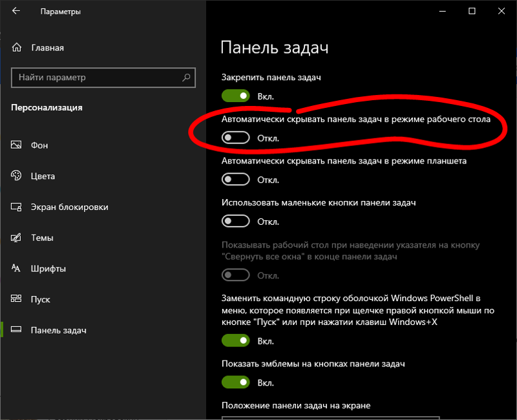This screenshot has height=420, width=517.
Task: Click the search magnifier icon
Action: 186,78
